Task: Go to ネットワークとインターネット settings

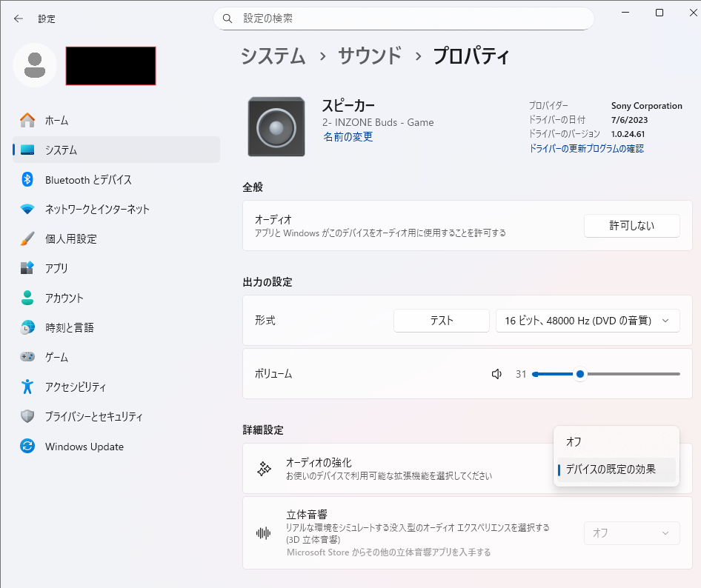Action: (x=96, y=210)
